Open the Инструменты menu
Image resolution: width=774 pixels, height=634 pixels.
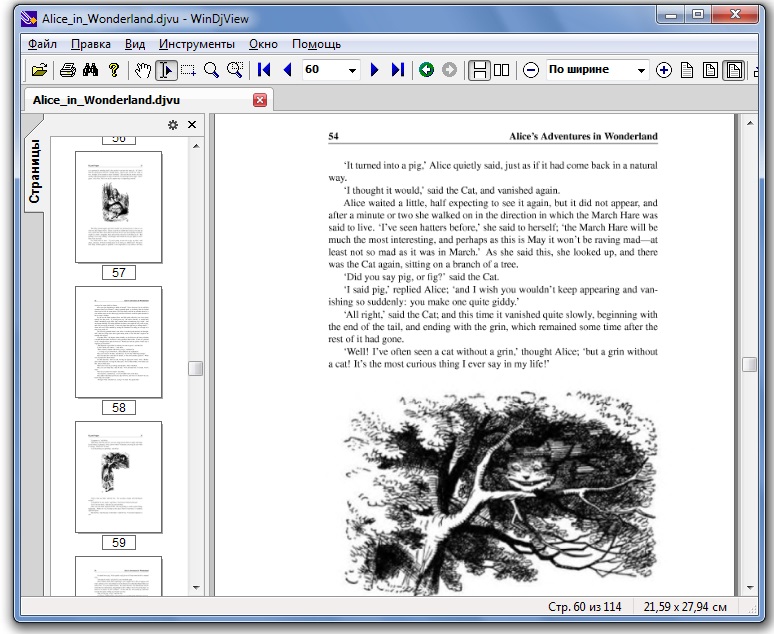click(x=196, y=44)
